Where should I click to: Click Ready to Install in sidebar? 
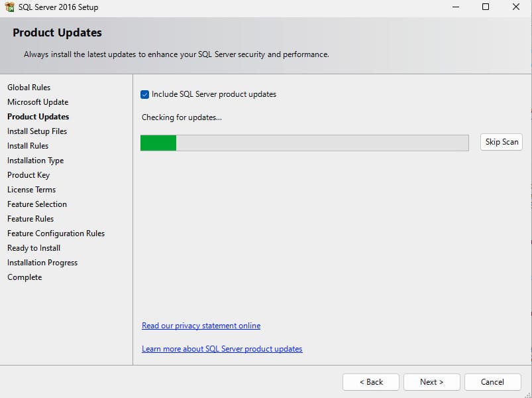click(34, 248)
